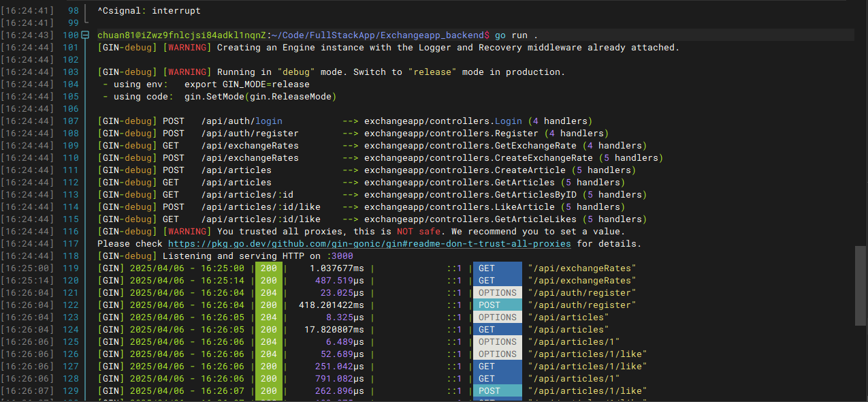
Task: Click the POST badge for "/api/articles/1/like"
Action: point(498,391)
